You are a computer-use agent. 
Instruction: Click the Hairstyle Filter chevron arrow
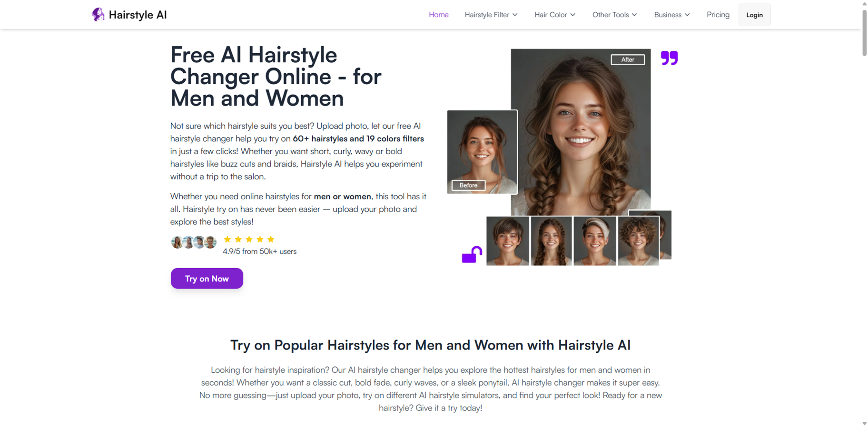515,15
